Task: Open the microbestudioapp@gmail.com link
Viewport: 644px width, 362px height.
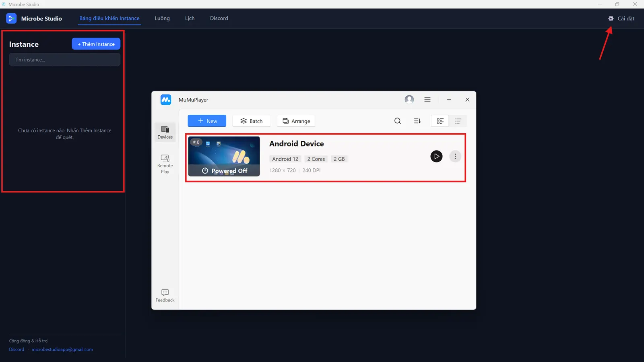Action: 62,350
